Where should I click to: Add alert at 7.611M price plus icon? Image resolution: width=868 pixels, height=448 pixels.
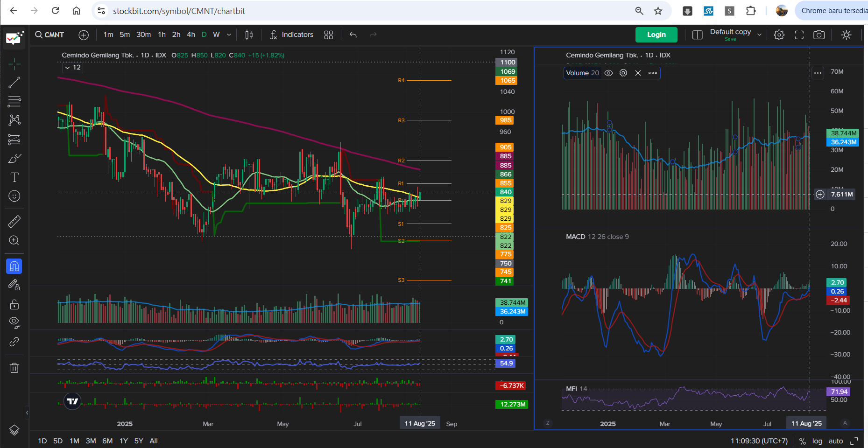point(820,194)
